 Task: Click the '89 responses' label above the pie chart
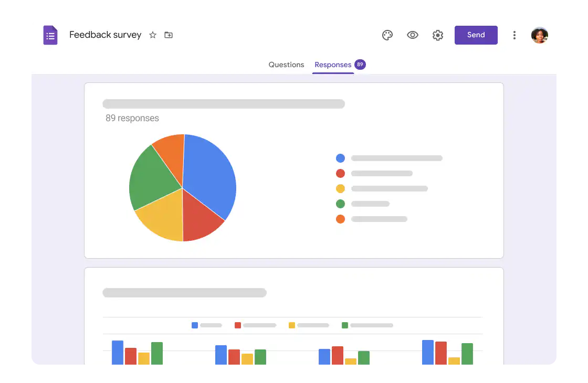132,118
